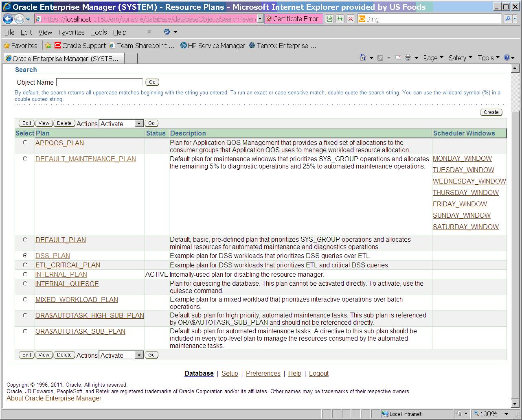Viewport: 522px width, 420px height.
Task: Open the View menu in menu bar
Action: click(45, 32)
